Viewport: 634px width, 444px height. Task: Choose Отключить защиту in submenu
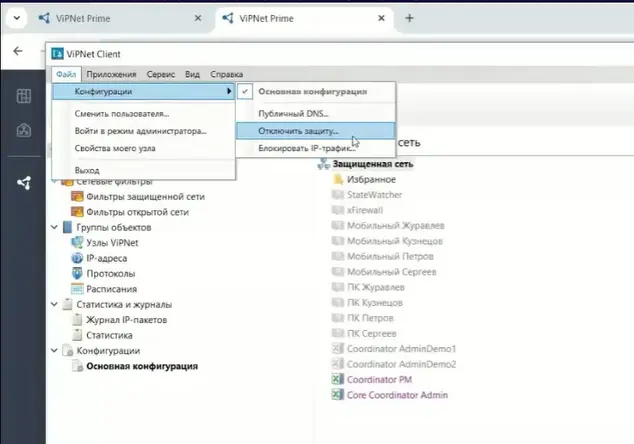point(316,131)
